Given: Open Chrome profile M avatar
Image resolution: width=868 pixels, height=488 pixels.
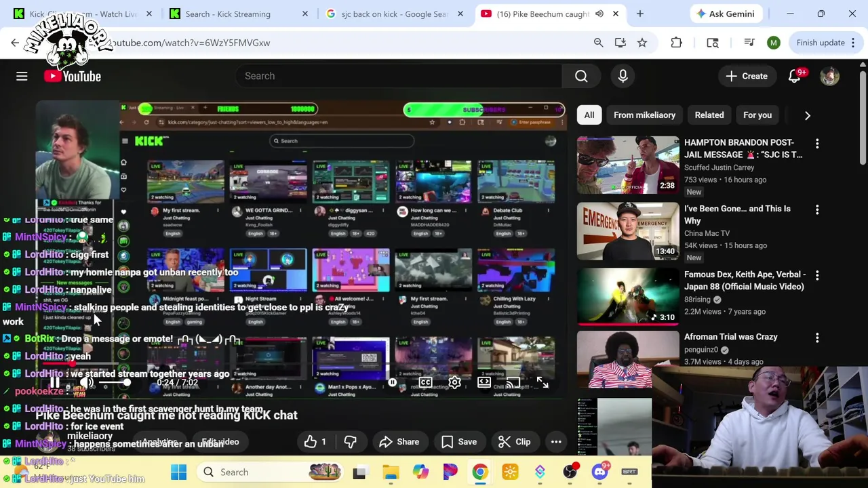Looking at the screenshot, I should tap(774, 43).
